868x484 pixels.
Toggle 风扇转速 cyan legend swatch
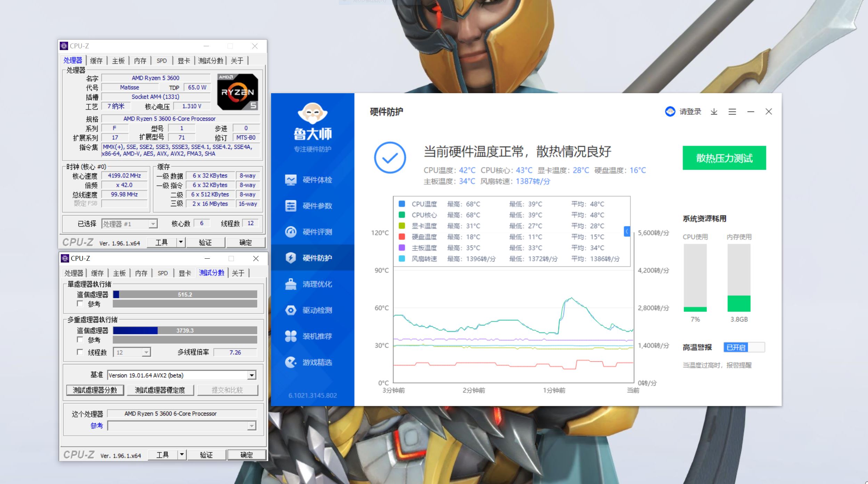[402, 259]
